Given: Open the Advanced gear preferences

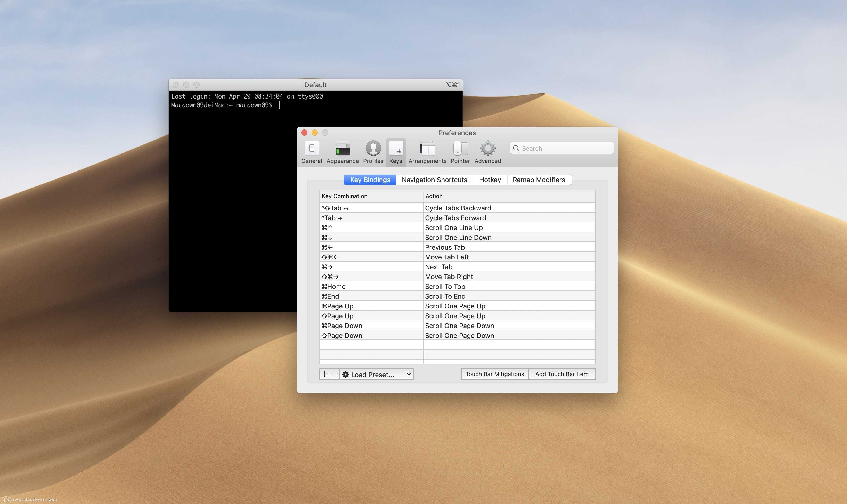Looking at the screenshot, I should 488,152.
